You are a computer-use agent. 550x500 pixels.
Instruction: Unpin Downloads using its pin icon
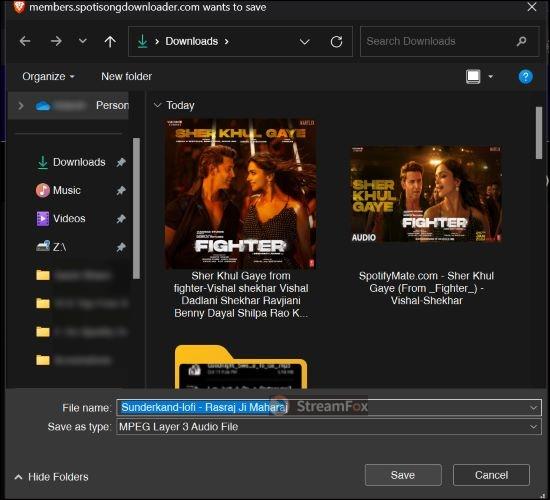(121, 162)
